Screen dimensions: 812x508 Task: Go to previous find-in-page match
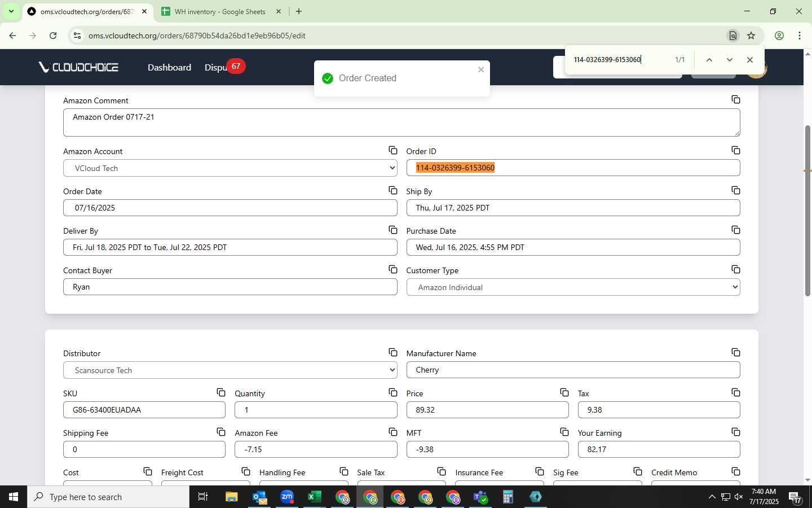pyautogui.click(x=709, y=60)
